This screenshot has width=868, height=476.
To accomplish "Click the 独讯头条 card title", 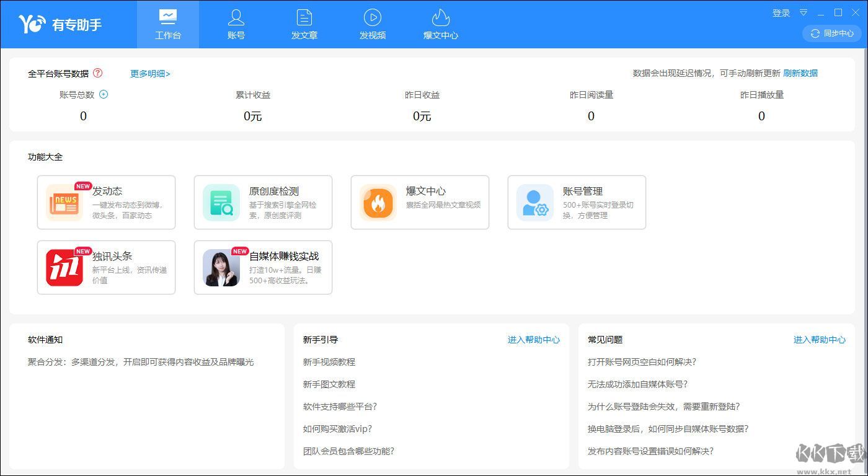I will (x=112, y=257).
